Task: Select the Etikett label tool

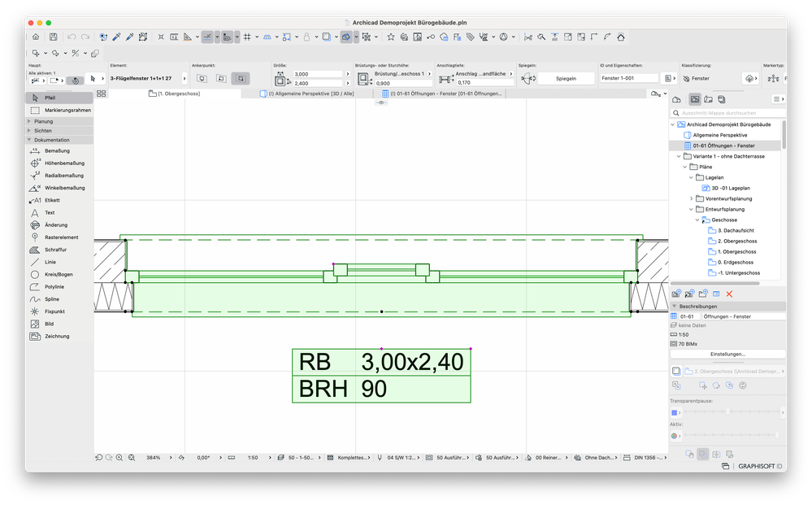Action: click(x=59, y=200)
